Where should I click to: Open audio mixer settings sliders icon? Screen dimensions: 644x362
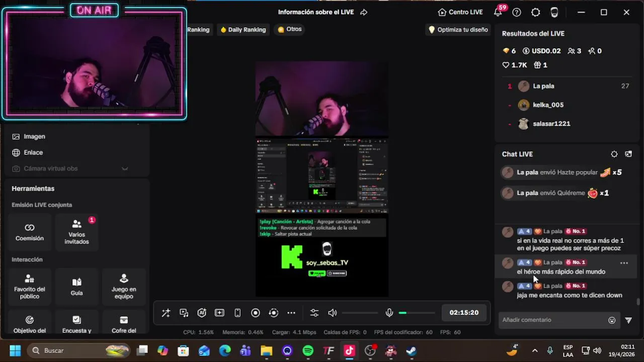click(314, 313)
